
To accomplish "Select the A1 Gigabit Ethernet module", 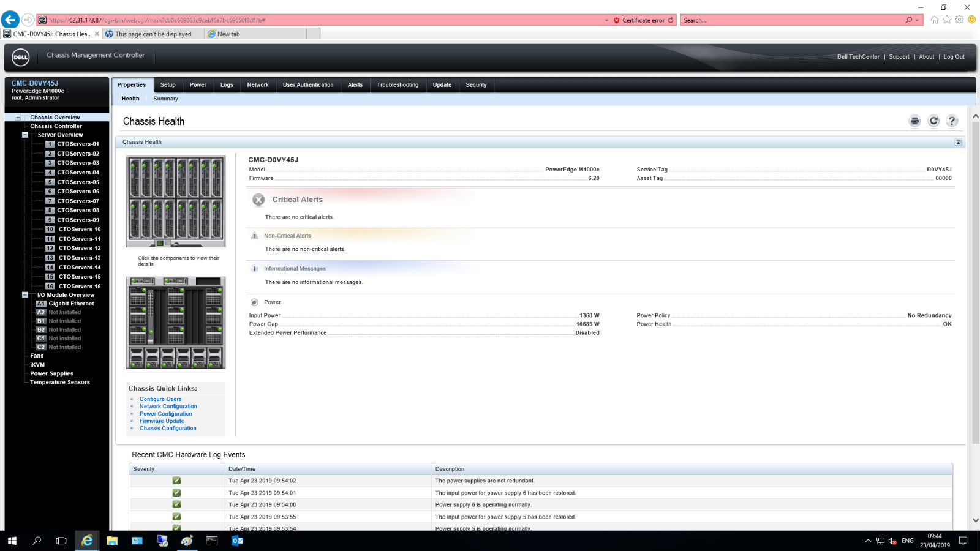I will [x=71, y=304].
